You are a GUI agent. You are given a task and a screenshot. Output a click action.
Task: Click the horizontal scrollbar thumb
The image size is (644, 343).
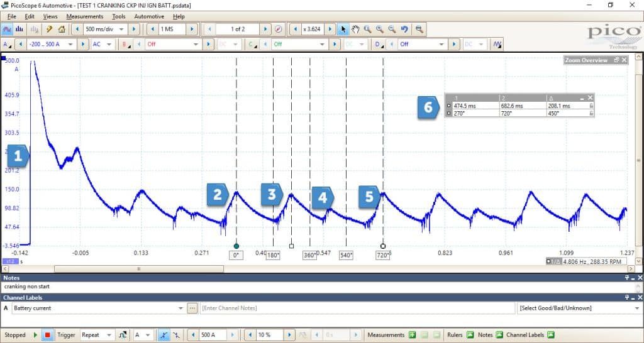pos(139,269)
